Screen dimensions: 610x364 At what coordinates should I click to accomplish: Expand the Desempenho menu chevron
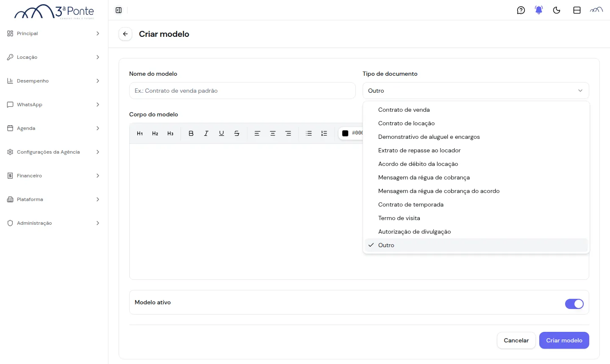tap(98, 81)
